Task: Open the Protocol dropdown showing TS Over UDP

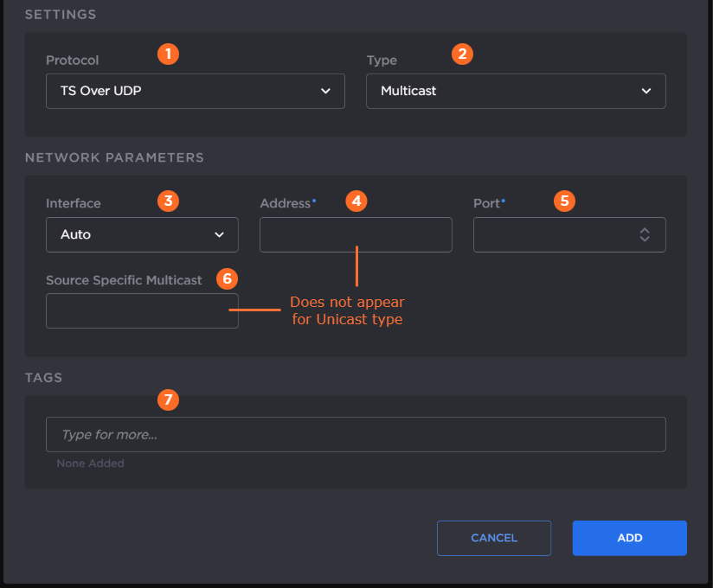Action: (195, 91)
